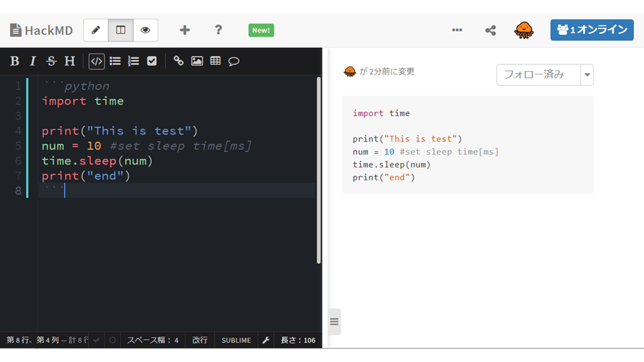
Task: Switch to edit-only mode with pencil
Action: [x=96, y=30]
